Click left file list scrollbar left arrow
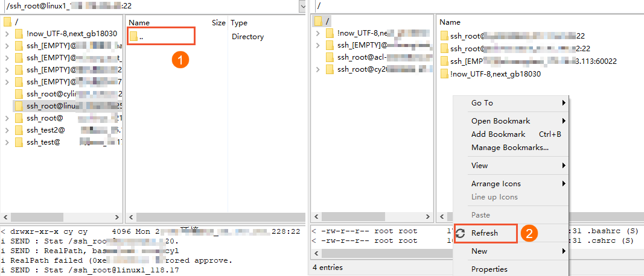 coord(132,217)
